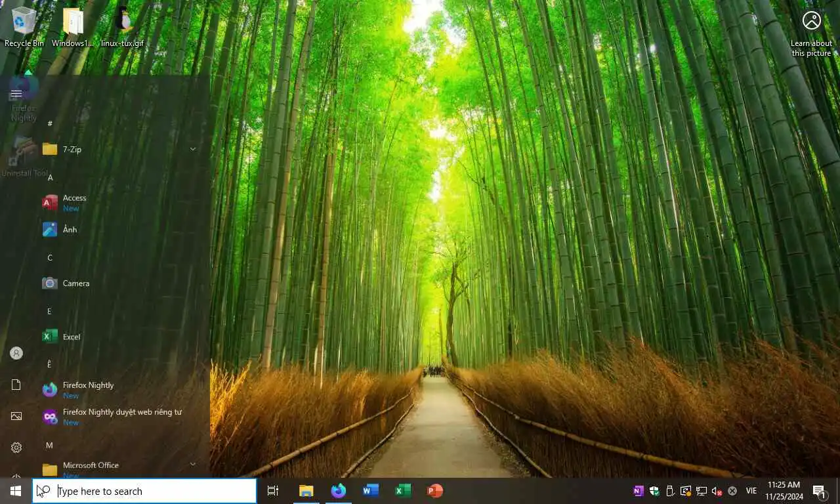Open the Action Center notifications icon
Screen dimensions: 840x504
click(x=819, y=491)
